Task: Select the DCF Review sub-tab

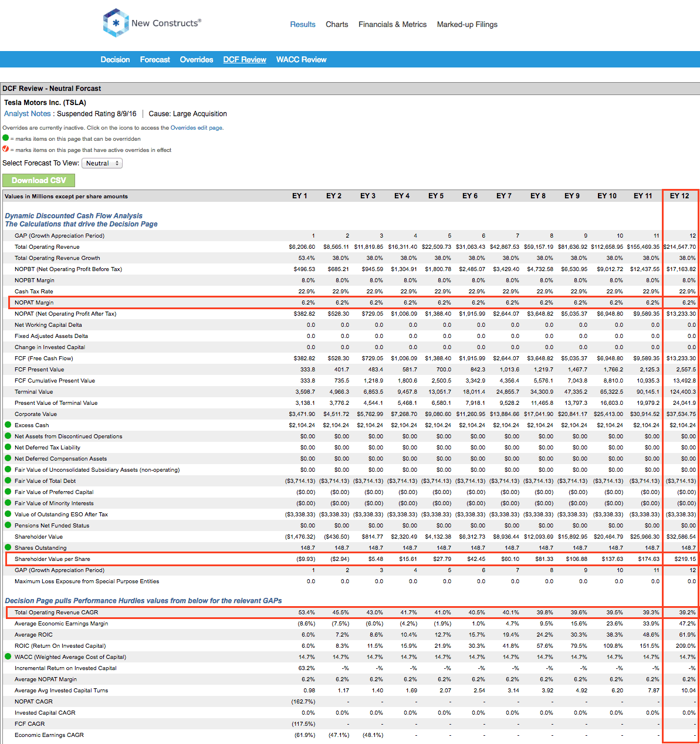Action: coord(245,60)
